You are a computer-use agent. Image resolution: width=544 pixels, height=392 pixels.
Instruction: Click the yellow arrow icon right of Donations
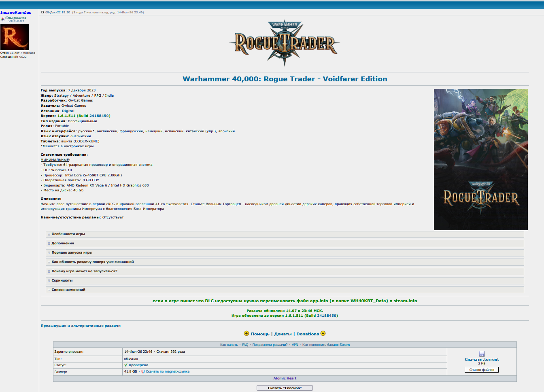pyautogui.click(x=323, y=333)
